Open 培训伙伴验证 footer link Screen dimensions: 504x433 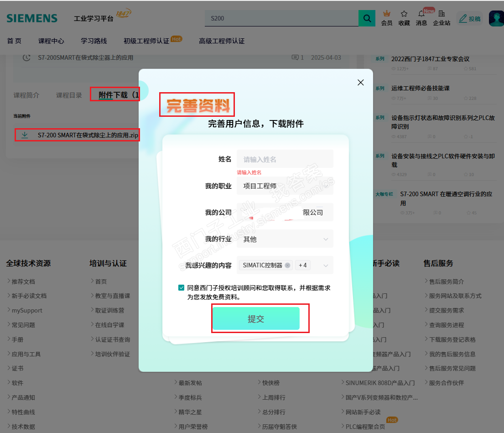click(x=113, y=354)
